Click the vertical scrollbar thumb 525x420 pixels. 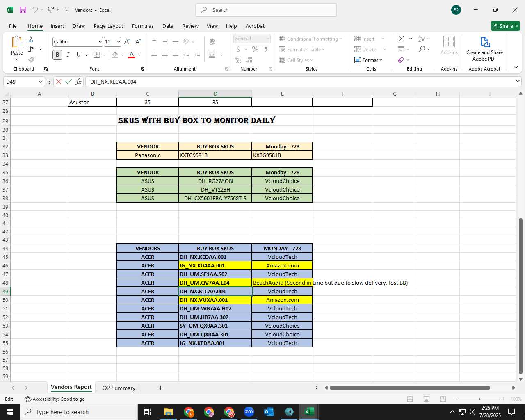(x=520, y=297)
